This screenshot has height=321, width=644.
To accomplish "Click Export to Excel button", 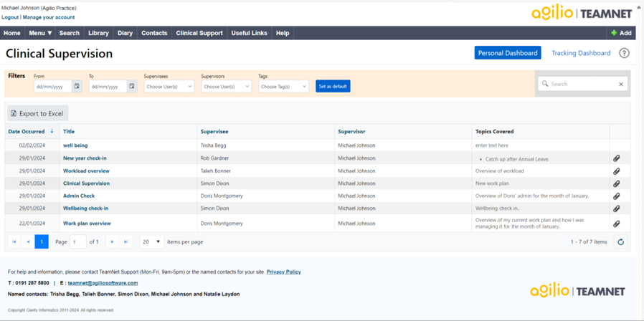I will point(38,113).
